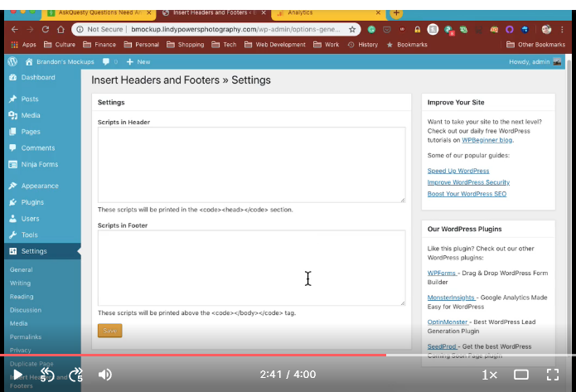576x392 pixels.
Task: Click the green Grammarly extension icon
Action: click(x=371, y=29)
